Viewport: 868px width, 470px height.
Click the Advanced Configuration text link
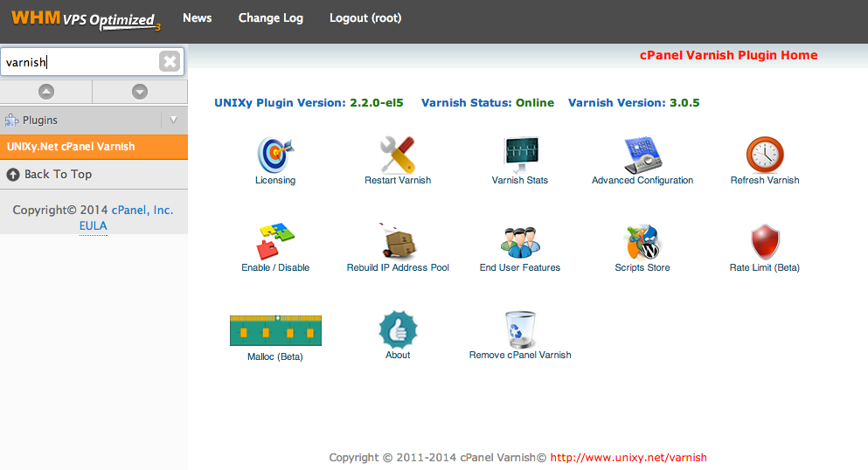click(x=642, y=180)
